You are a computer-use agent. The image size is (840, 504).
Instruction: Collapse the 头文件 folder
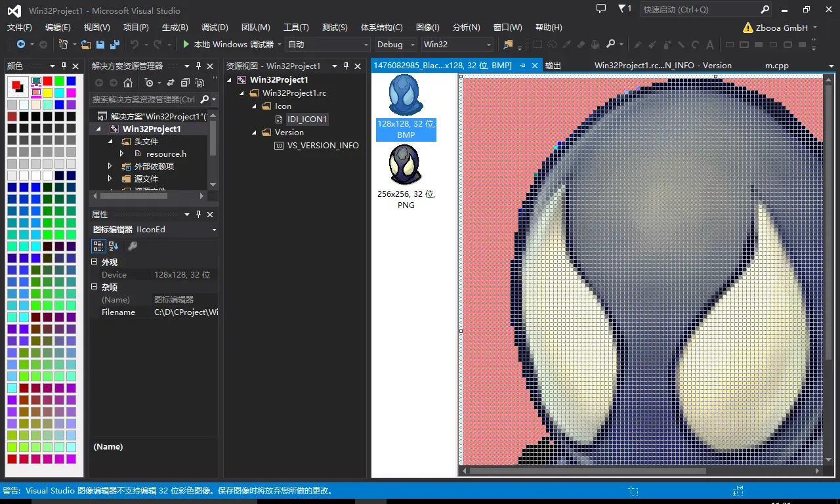[110, 142]
